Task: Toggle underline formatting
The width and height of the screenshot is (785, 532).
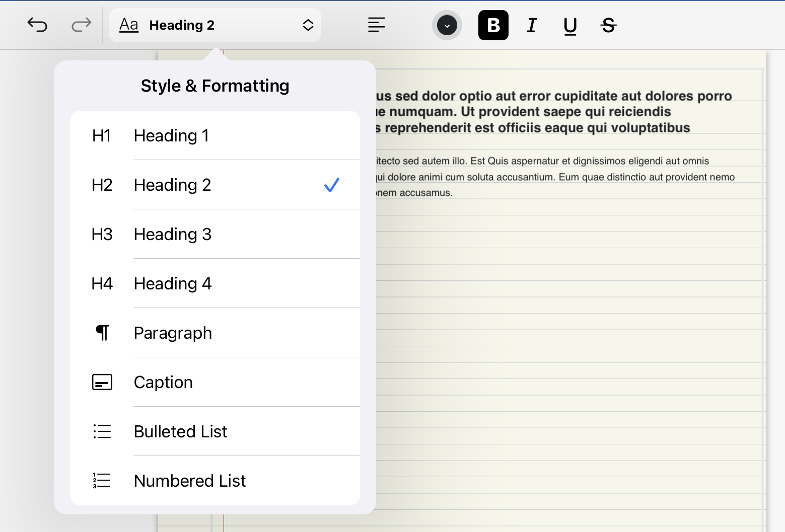Action: pyautogui.click(x=570, y=25)
